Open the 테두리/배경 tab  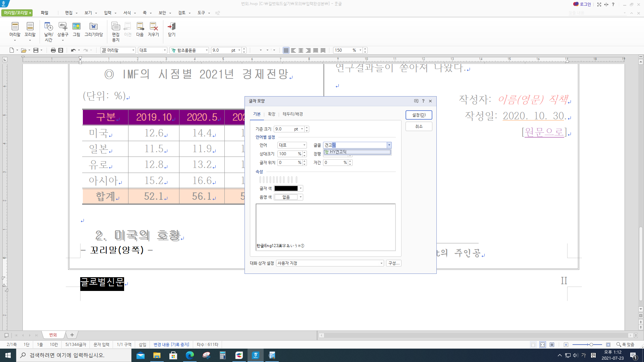292,114
